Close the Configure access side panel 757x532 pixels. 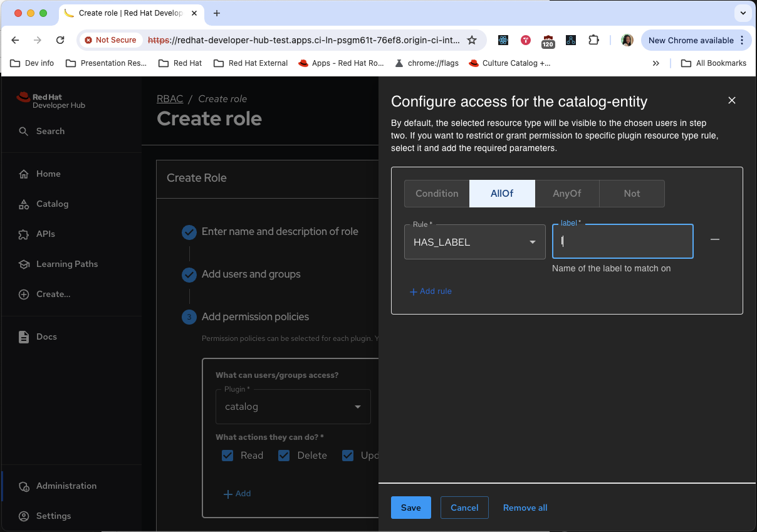731,100
